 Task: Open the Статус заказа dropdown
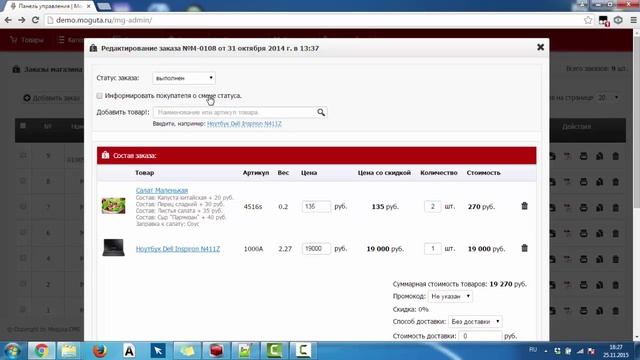[184, 78]
